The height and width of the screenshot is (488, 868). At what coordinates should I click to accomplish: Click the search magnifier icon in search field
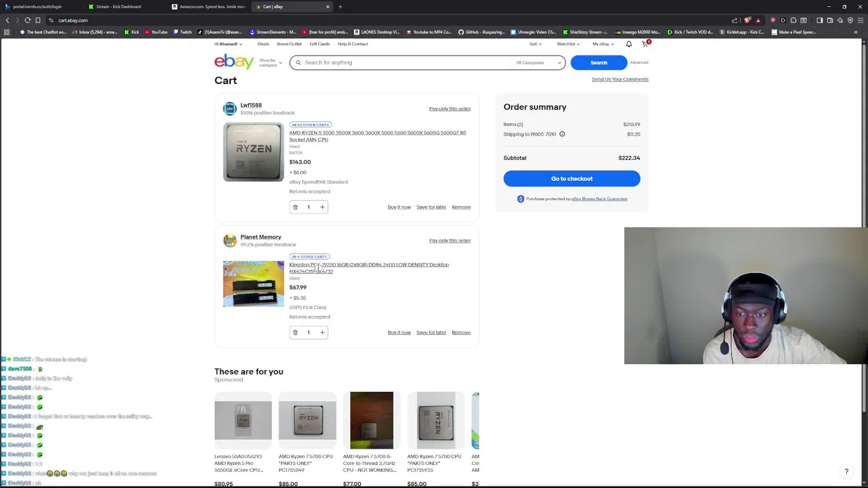[x=298, y=62]
